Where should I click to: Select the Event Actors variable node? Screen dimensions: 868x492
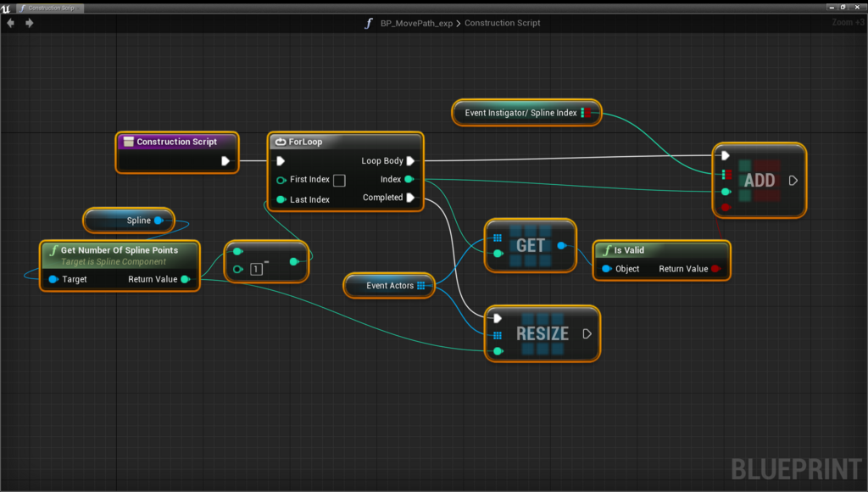click(390, 285)
